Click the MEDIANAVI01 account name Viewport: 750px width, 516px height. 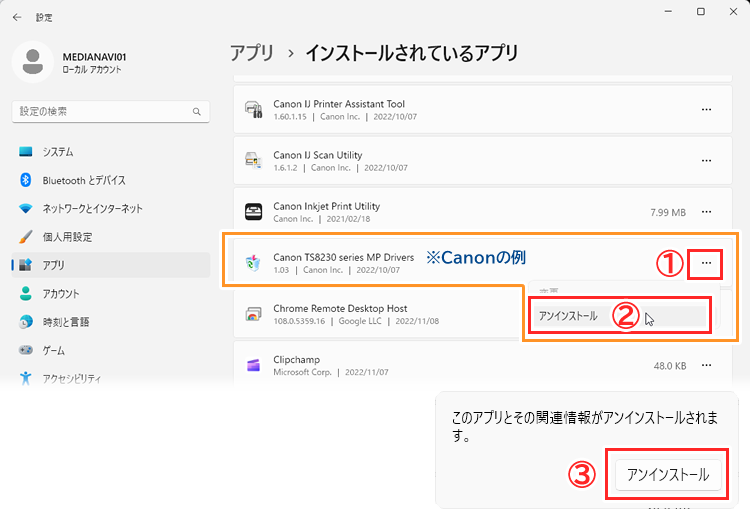tap(94, 57)
